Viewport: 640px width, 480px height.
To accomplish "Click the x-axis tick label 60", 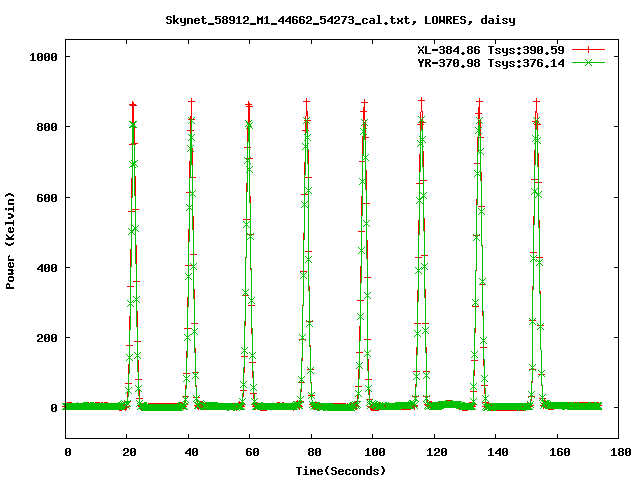I will click(x=252, y=452).
